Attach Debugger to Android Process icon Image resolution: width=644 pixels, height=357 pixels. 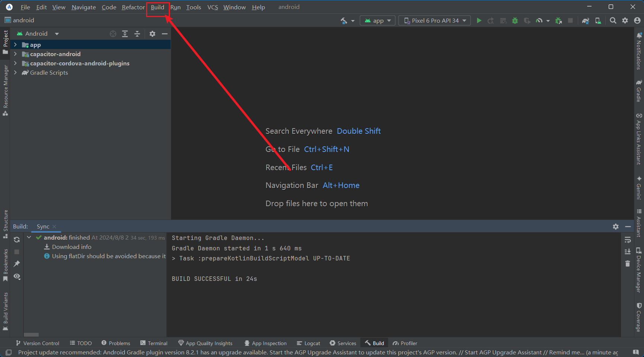pos(558,21)
